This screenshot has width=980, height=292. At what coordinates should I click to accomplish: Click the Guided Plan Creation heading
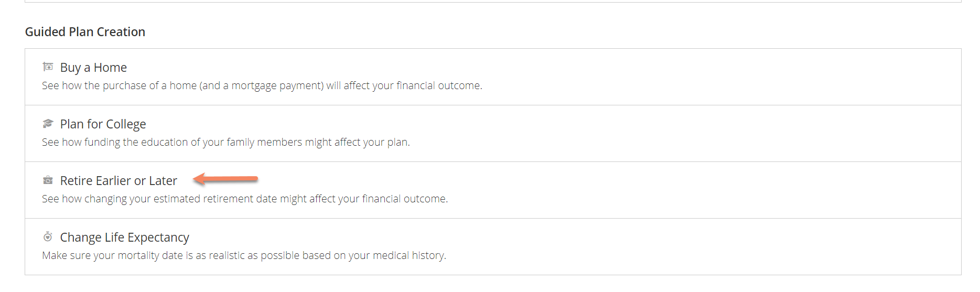click(x=85, y=32)
